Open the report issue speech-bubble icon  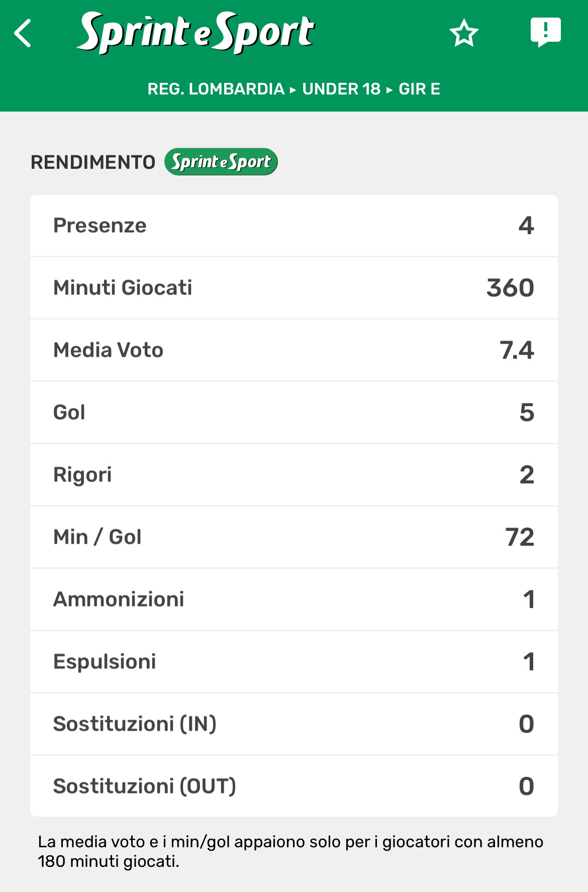tap(545, 33)
